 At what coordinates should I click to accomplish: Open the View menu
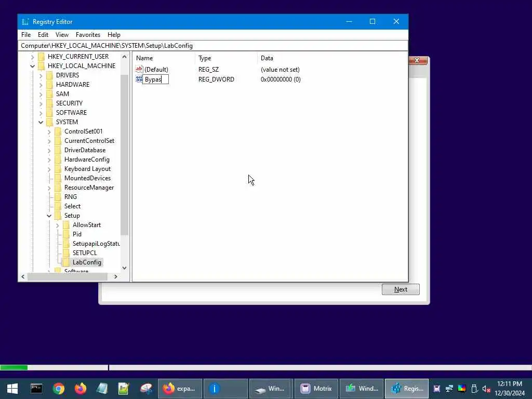tap(62, 35)
